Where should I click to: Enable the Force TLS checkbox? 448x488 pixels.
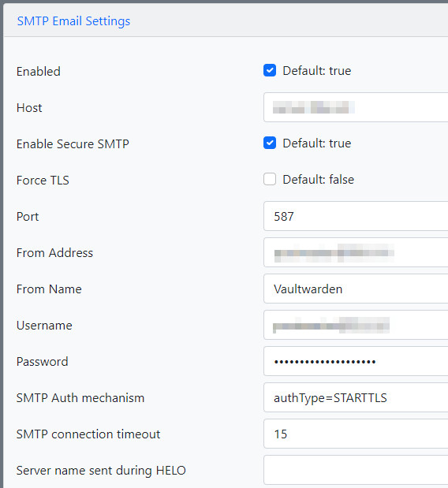270,179
